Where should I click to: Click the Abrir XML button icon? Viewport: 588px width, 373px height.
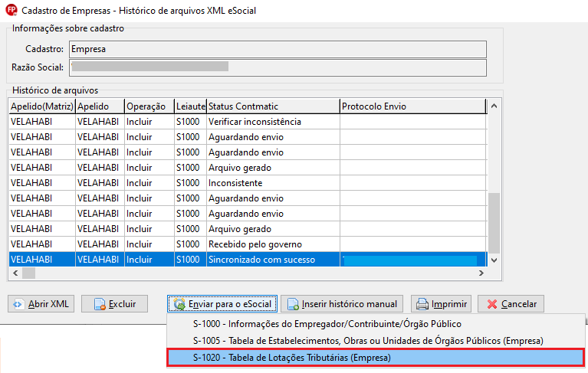point(18,304)
